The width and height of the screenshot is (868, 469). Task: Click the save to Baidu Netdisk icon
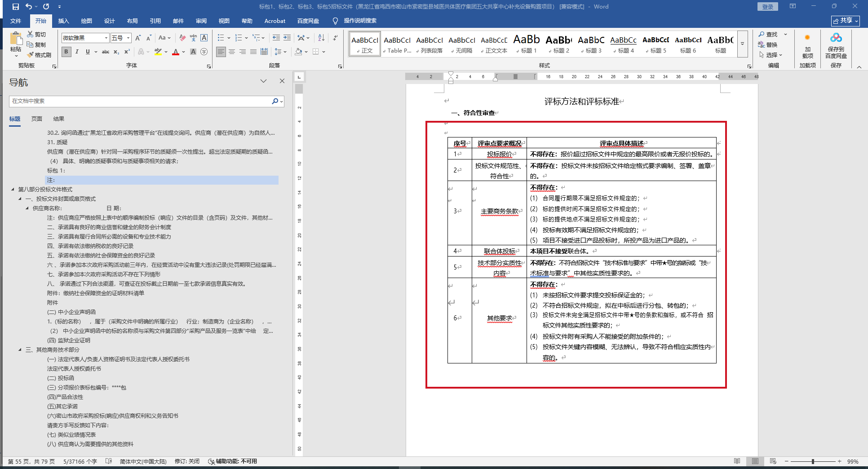836,45
